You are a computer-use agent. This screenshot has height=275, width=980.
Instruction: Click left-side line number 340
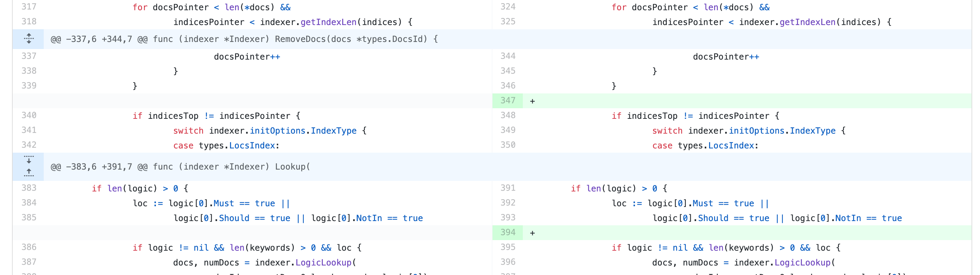[x=29, y=116]
